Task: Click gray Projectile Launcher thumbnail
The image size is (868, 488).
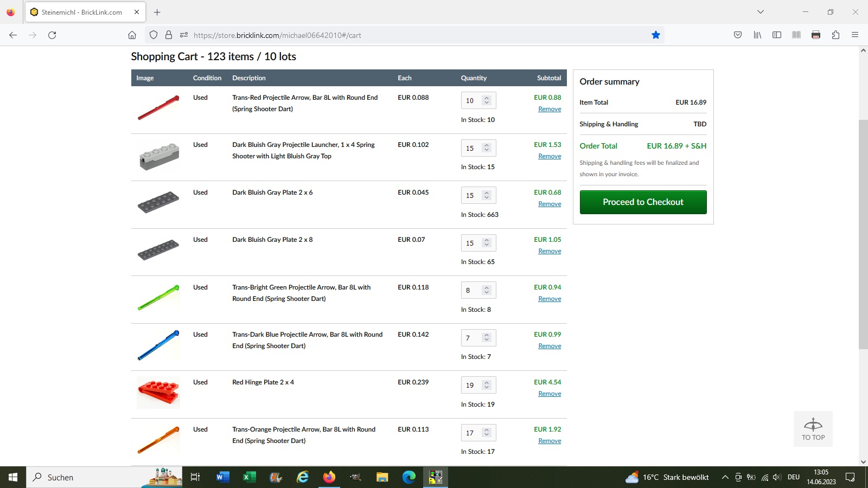Action: pos(158,156)
